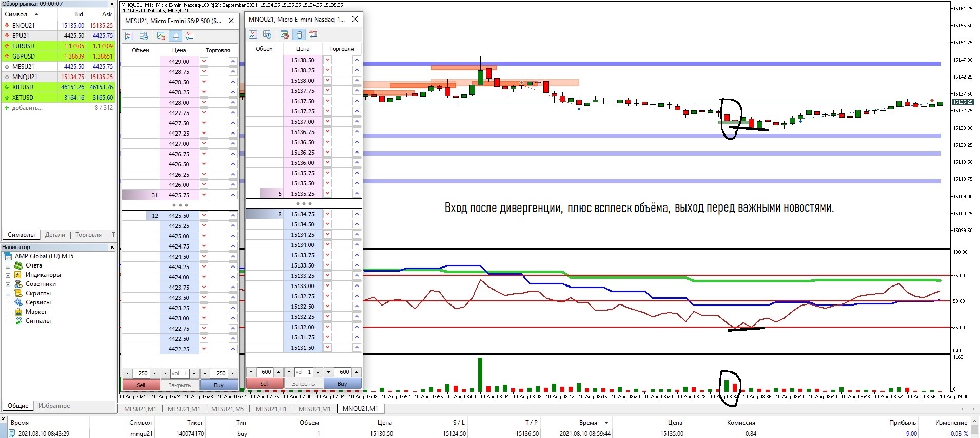Click Закрыть button in MNQU21 depth window
Screen dimensions: 980x438
pos(303,384)
